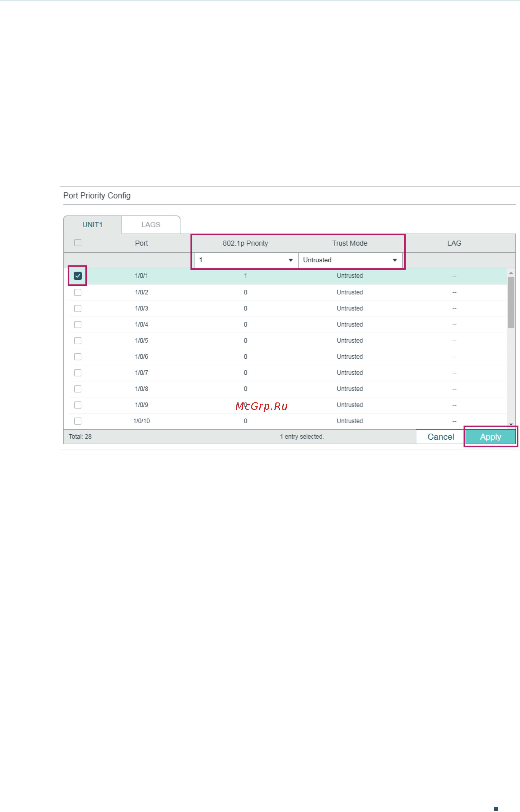This screenshot has width=520, height=812.
Task: Select the port 1/0/3 cell
Action: tap(142, 308)
